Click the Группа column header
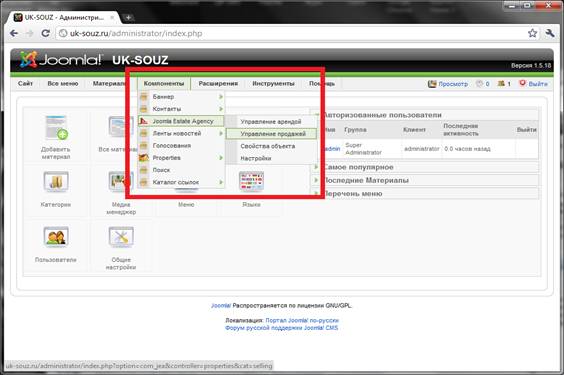 pyautogui.click(x=355, y=129)
